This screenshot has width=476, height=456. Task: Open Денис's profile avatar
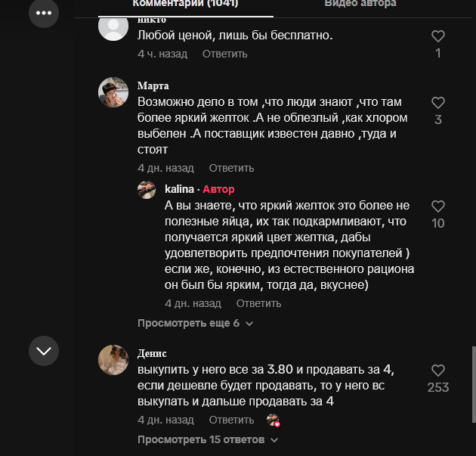[113, 359]
